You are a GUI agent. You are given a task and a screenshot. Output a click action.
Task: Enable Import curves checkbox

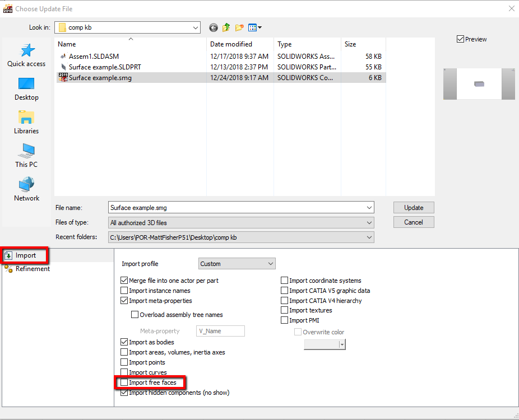click(124, 372)
